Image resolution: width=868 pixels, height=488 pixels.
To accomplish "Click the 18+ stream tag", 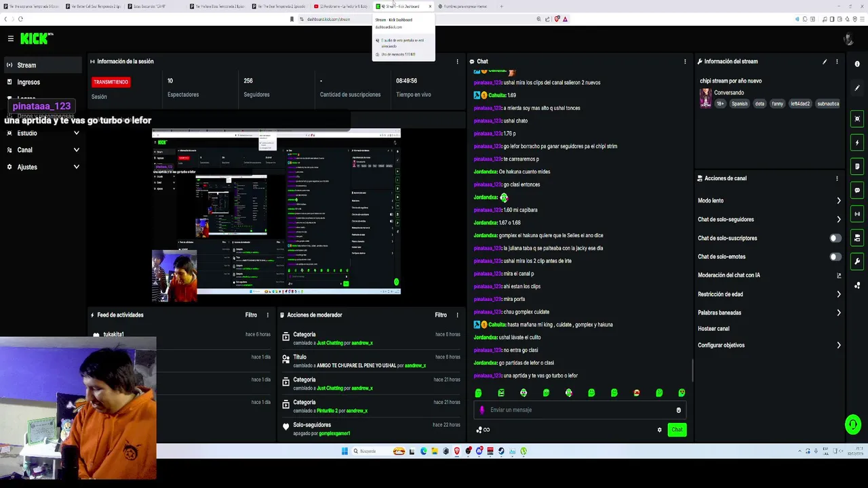I will click(720, 104).
